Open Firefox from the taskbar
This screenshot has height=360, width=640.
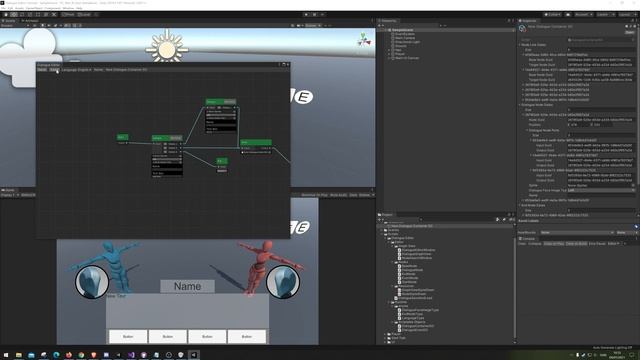[69, 355]
